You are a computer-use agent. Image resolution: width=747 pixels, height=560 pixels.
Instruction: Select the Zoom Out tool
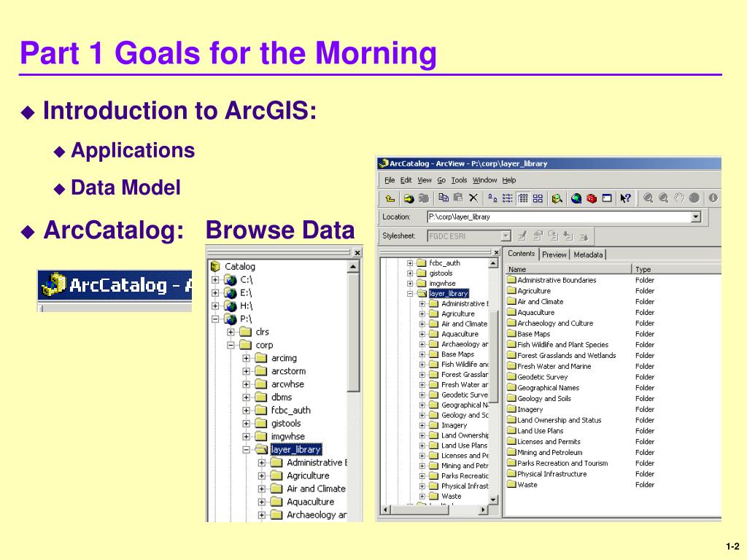point(663,198)
